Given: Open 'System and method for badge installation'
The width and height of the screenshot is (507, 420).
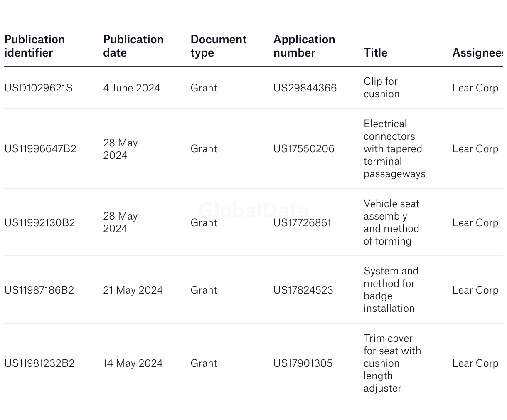Looking at the screenshot, I should pos(391,290).
